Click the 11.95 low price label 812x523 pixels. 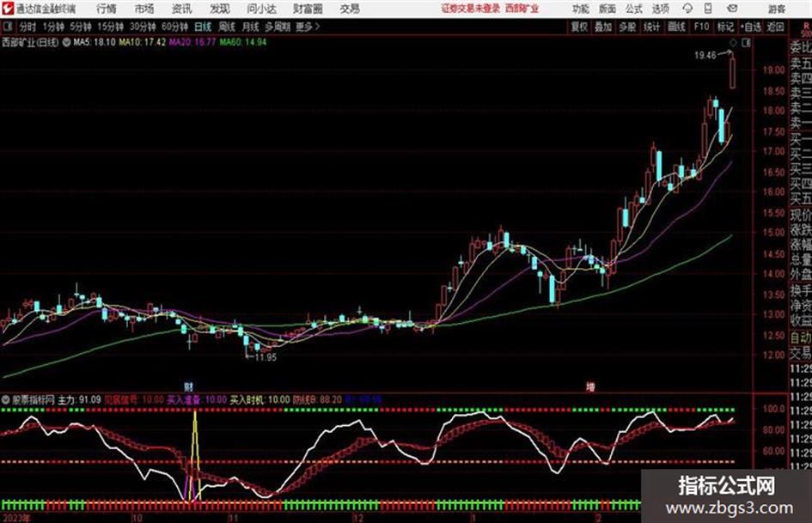click(x=266, y=357)
